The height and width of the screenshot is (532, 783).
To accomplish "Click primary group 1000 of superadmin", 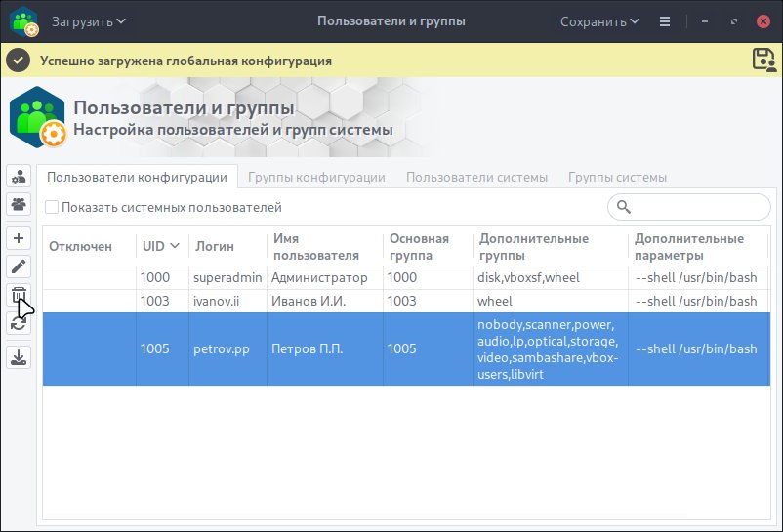I will point(428,277).
